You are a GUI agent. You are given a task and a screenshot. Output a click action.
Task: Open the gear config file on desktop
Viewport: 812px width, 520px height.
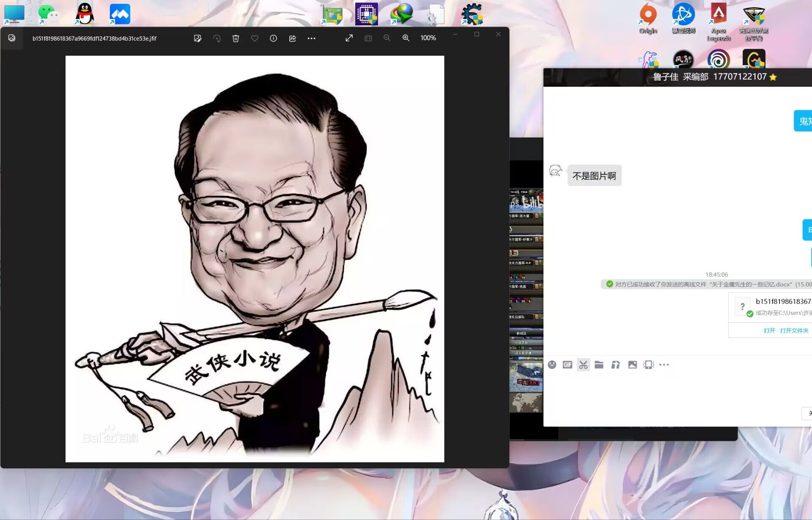[x=436, y=14]
